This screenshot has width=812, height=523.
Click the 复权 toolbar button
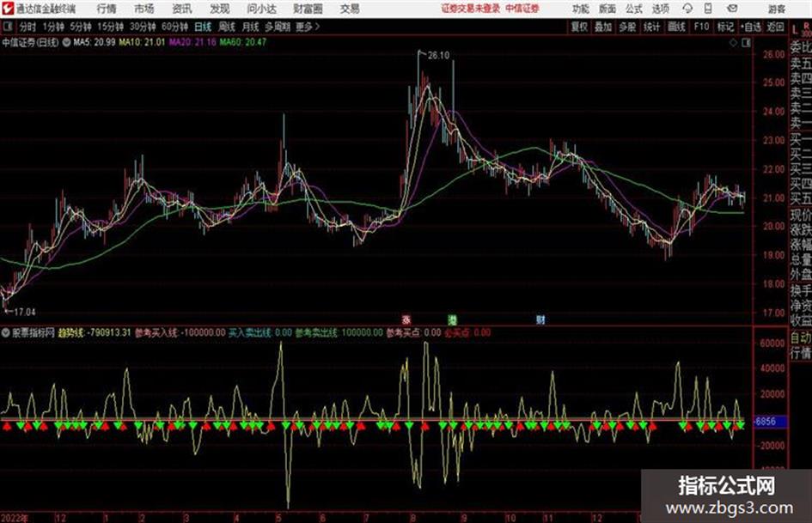(579, 27)
